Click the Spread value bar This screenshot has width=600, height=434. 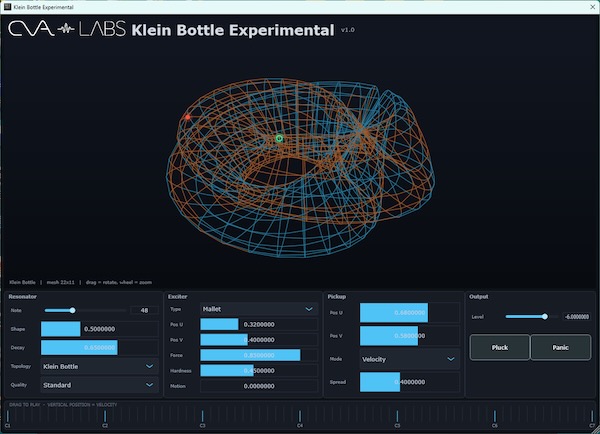coord(409,382)
